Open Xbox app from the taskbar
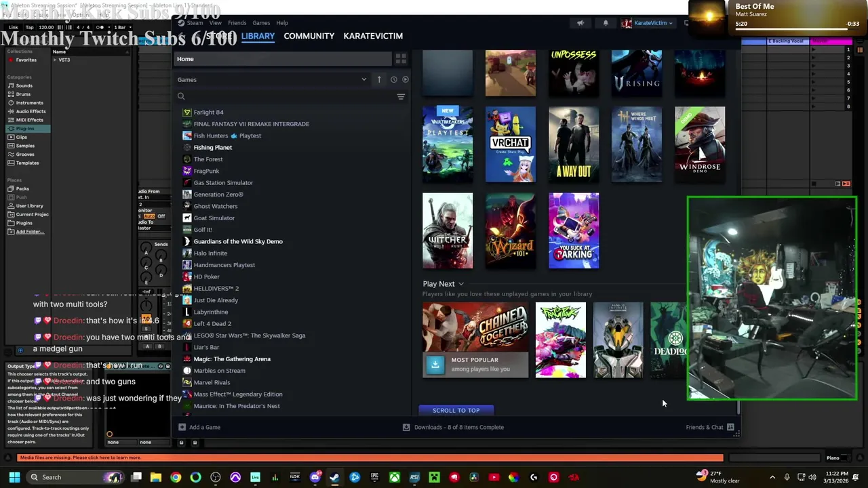This screenshot has height=488, width=868. pos(394,477)
